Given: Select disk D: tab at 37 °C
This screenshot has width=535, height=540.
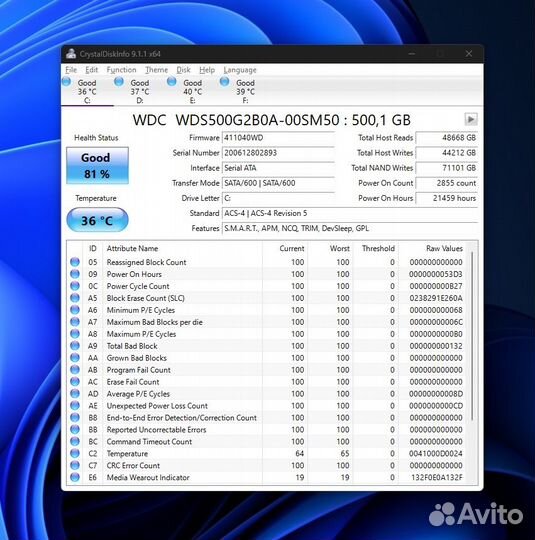Looking at the screenshot, I should click(140, 91).
